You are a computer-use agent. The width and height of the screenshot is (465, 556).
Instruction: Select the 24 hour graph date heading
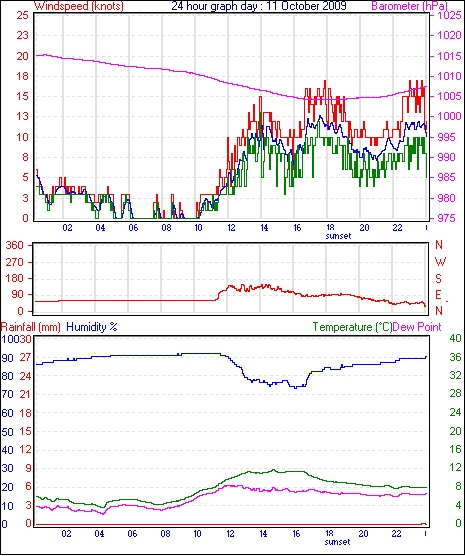click(259, 6)
